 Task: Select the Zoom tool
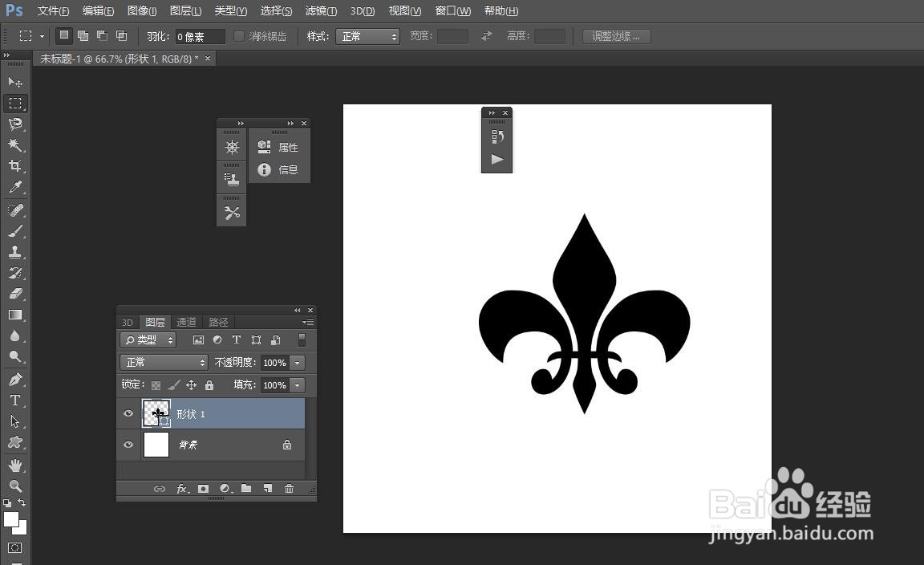(15, 486)
